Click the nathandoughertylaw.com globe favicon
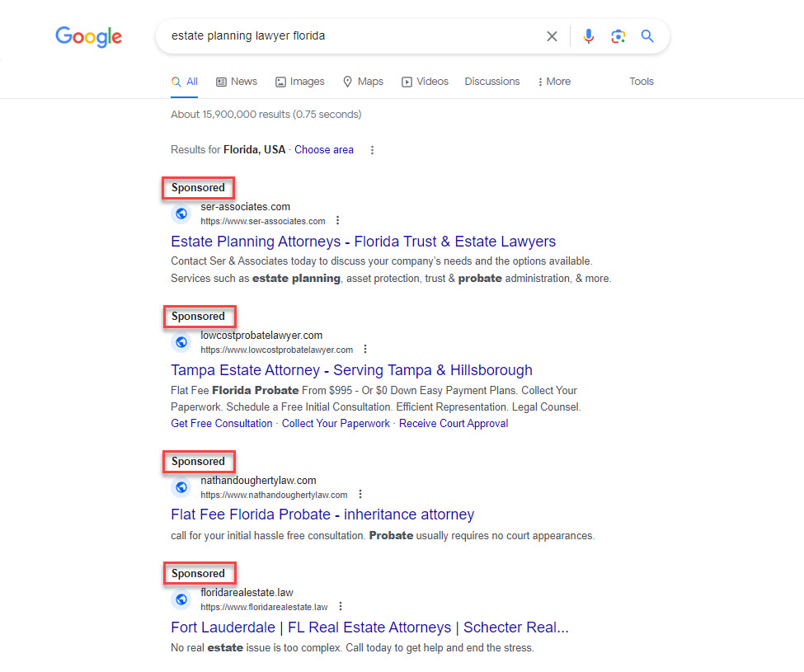 coord(181,487)
